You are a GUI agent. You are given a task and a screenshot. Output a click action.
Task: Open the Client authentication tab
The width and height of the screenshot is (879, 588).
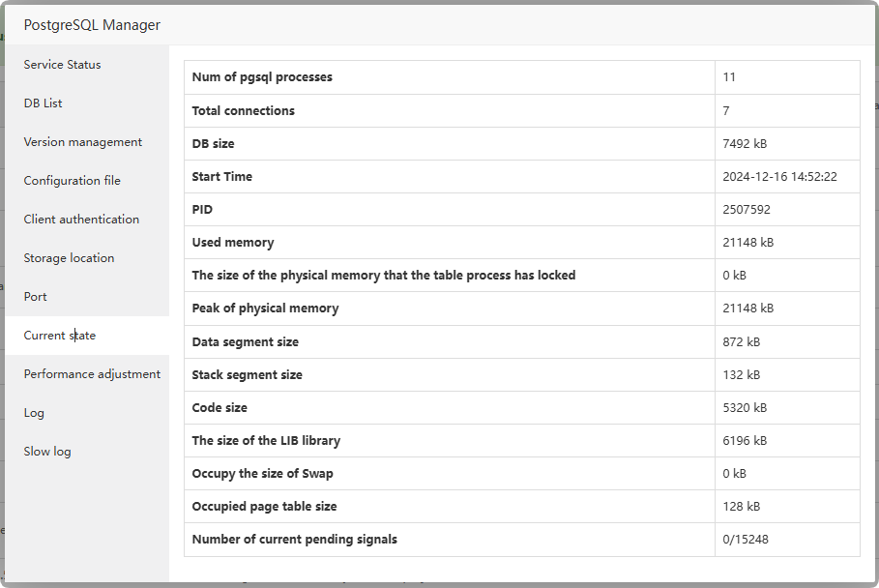pos(81,220)
